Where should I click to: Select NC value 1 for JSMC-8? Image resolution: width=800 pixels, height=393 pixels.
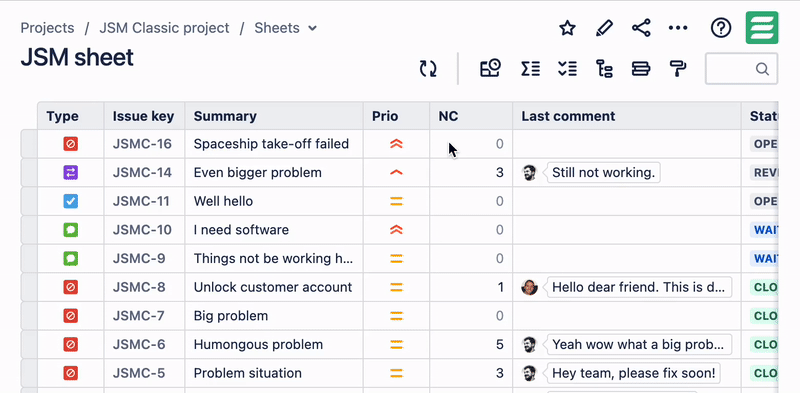tap(471, 287)
